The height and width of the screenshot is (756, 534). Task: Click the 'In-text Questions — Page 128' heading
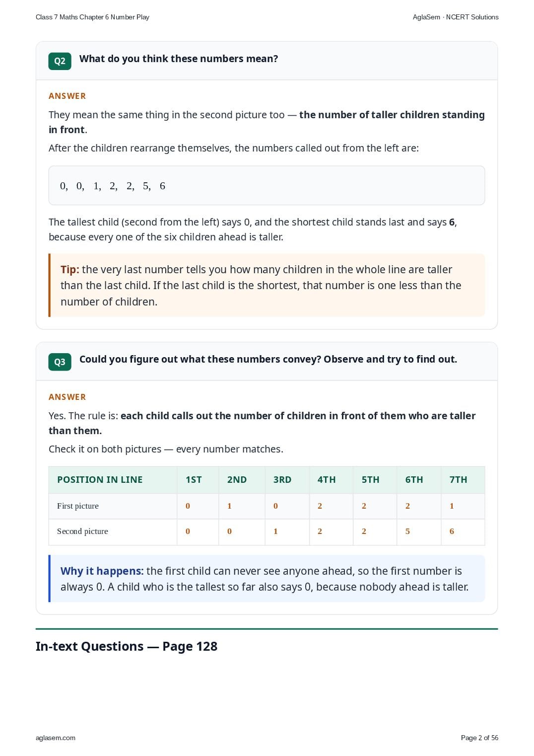coord(127,646)
